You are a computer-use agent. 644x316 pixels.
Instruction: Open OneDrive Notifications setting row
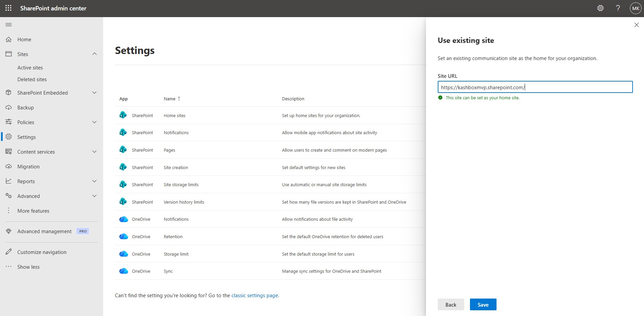click(x=176, y=219)
